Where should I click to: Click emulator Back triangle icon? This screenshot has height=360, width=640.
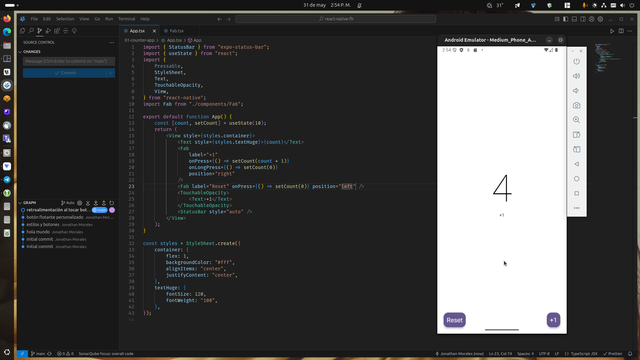576,164
